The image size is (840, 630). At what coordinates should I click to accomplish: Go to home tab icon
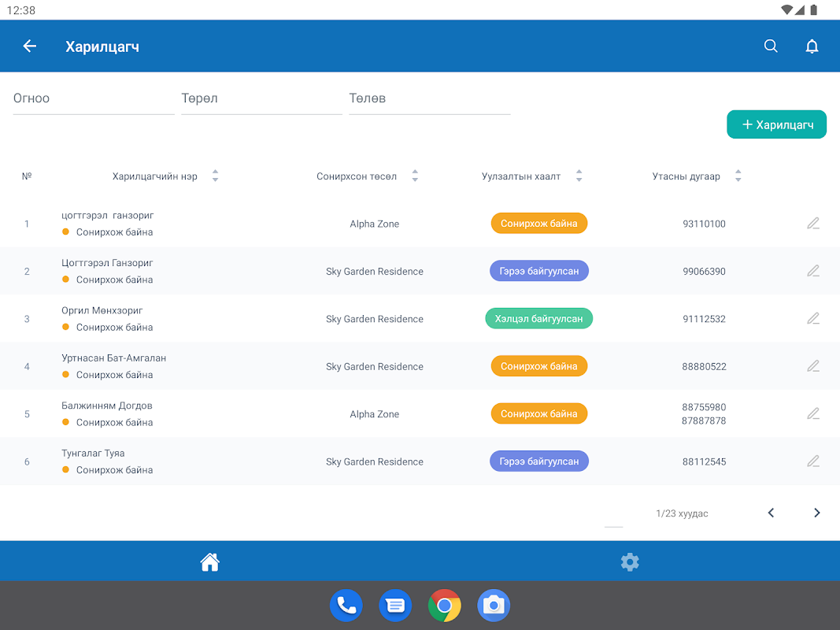tap(209, 562)
